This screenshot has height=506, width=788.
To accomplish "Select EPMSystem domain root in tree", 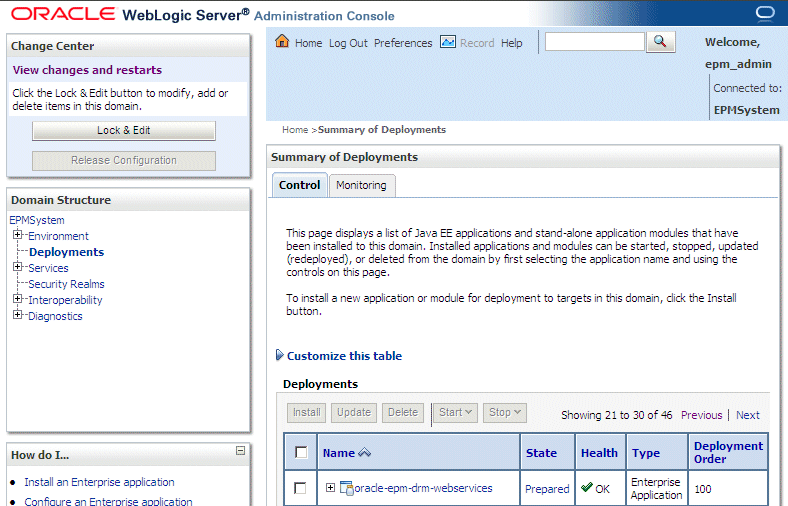I will pyautogui.click(x=37, y=220).
